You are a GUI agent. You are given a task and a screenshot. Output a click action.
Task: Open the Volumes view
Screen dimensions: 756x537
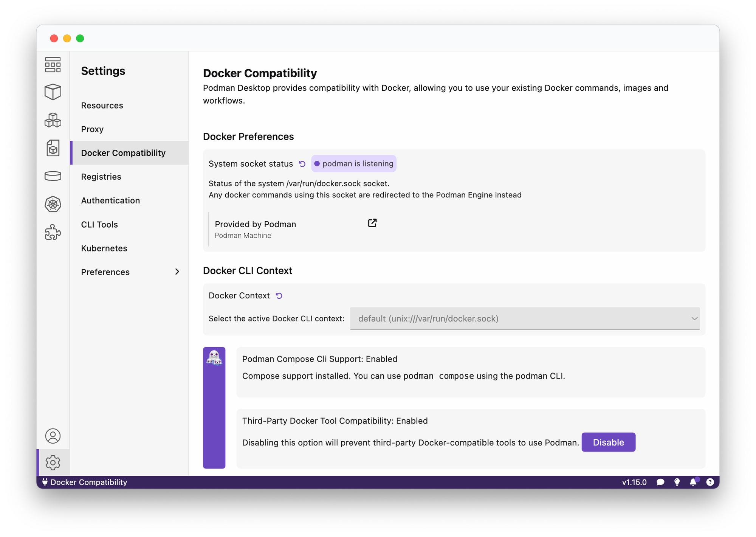53,176
